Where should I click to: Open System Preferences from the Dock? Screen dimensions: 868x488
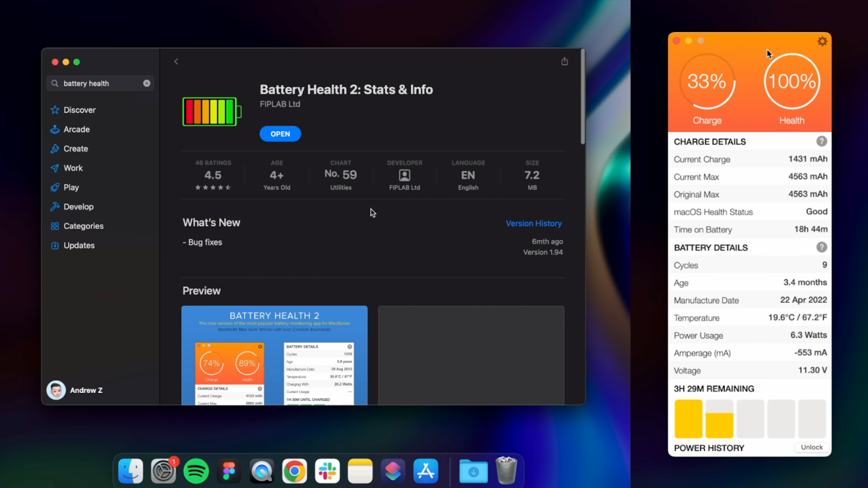(x=163, y=471)
